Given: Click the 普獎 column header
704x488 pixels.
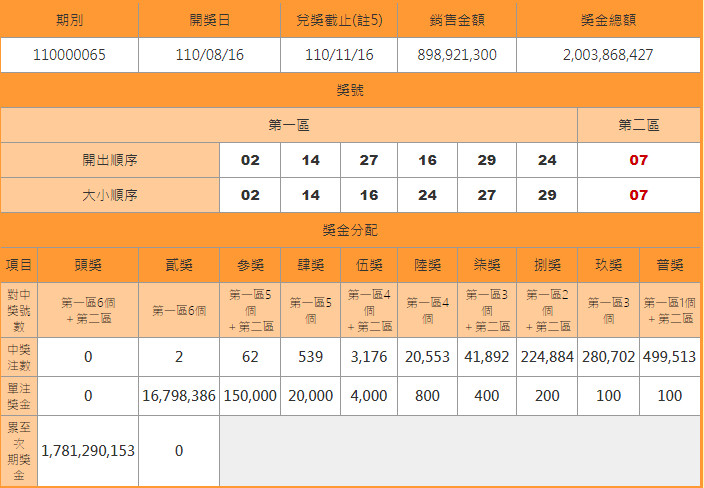Looking at the screenshot, I should [x=669, y=265].
